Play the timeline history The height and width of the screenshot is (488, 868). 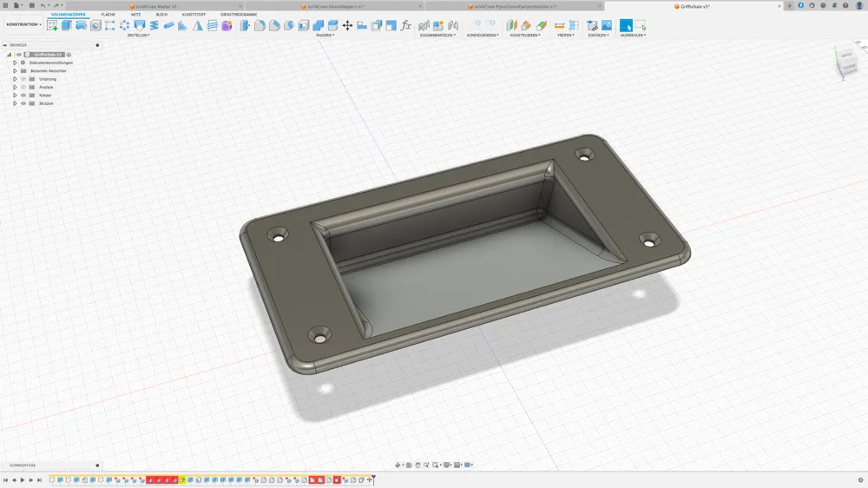tap(23, 479)
